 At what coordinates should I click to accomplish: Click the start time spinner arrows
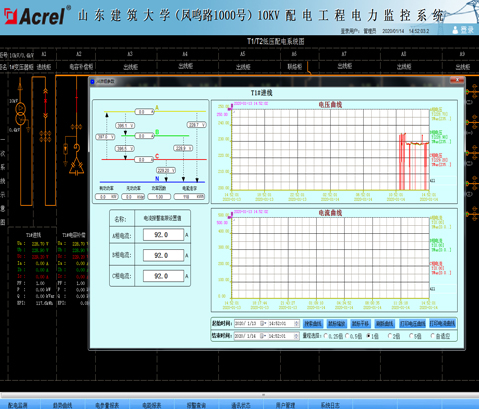pyautogui.click(x=296, y=323)
